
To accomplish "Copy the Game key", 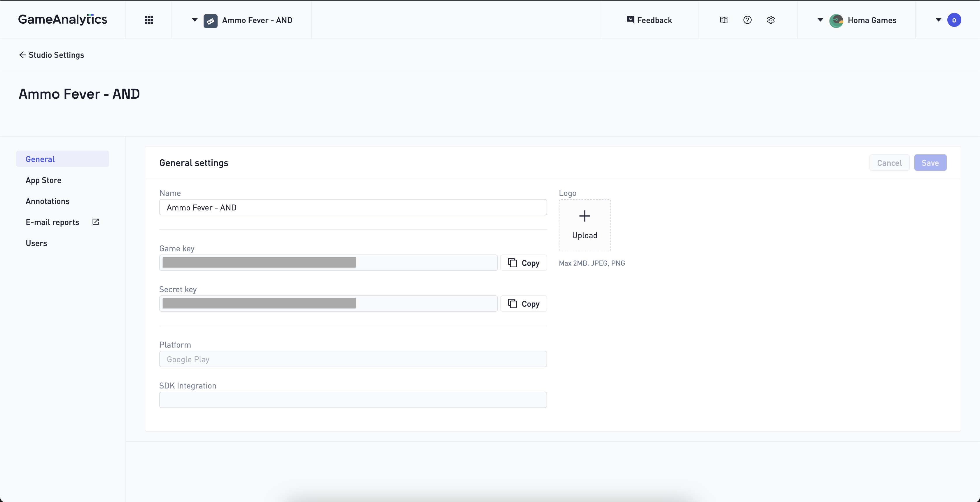I will pyautogui.click(x=524, y=263).
